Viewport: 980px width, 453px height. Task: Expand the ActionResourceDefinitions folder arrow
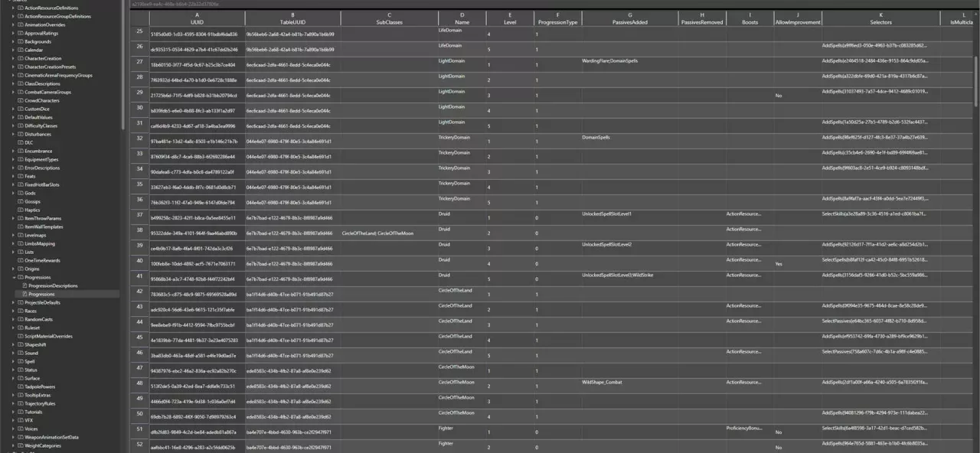click(13, 8)
